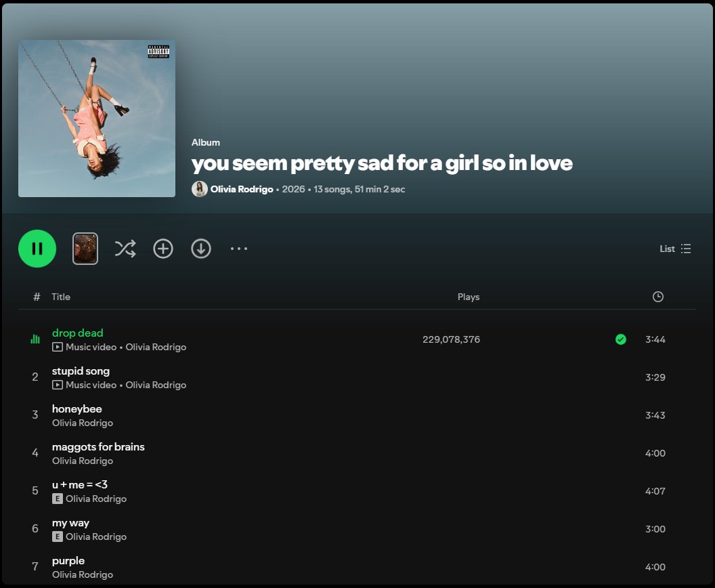The width and height of the screenshot is (715, 588).
Task: Select the track maggots for brains
Action: (x=98, y=446)
